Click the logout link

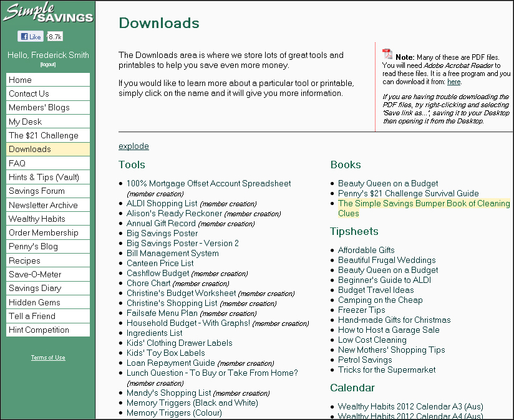48,64
